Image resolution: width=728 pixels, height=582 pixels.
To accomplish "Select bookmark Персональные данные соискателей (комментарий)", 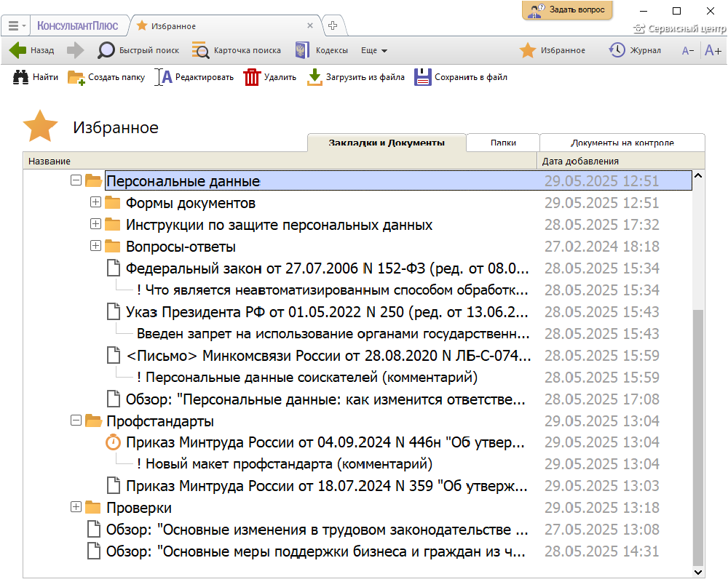I will coord(307,378).
